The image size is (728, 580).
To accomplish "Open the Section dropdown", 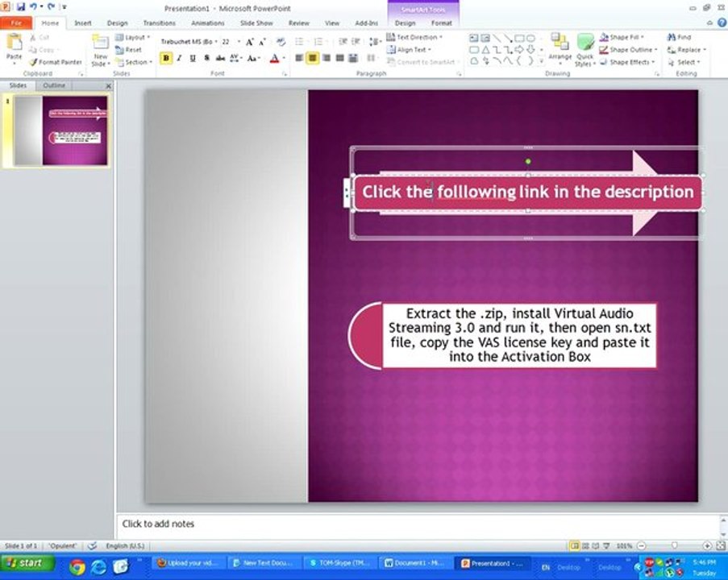I will [134, 62].
